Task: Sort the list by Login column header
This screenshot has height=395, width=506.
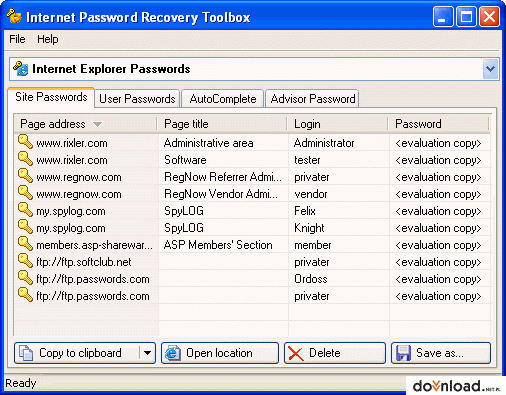Action: point(338,124)
